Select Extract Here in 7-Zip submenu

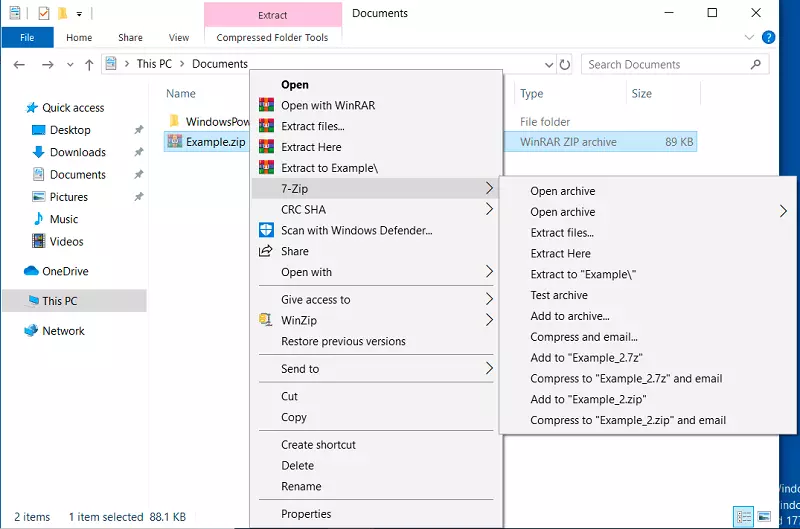(x=560, y=254)
